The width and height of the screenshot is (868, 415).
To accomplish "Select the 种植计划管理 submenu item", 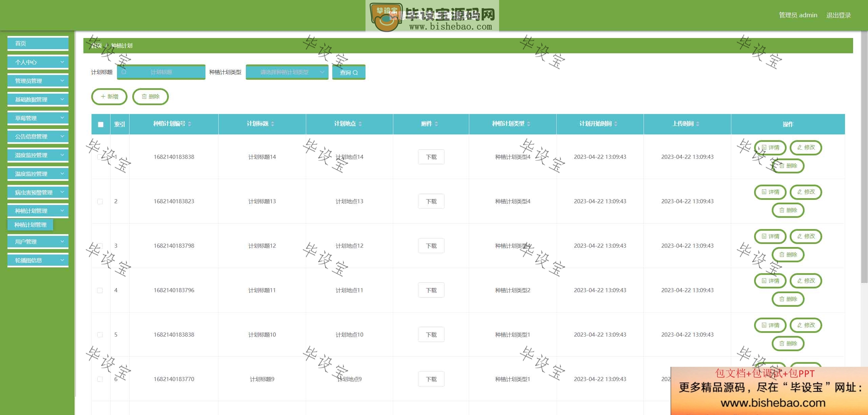I will [x=30, y=225].
